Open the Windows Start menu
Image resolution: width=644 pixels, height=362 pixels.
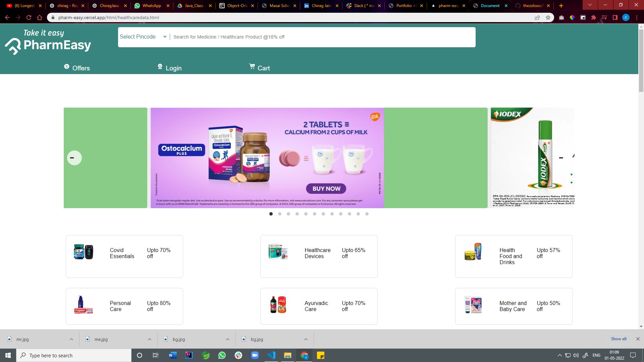click(8, 355)
